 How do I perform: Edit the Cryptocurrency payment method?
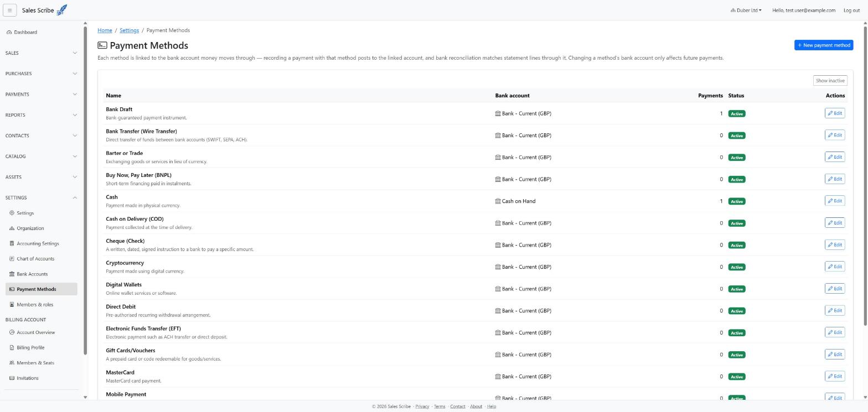tap(834, 267)
